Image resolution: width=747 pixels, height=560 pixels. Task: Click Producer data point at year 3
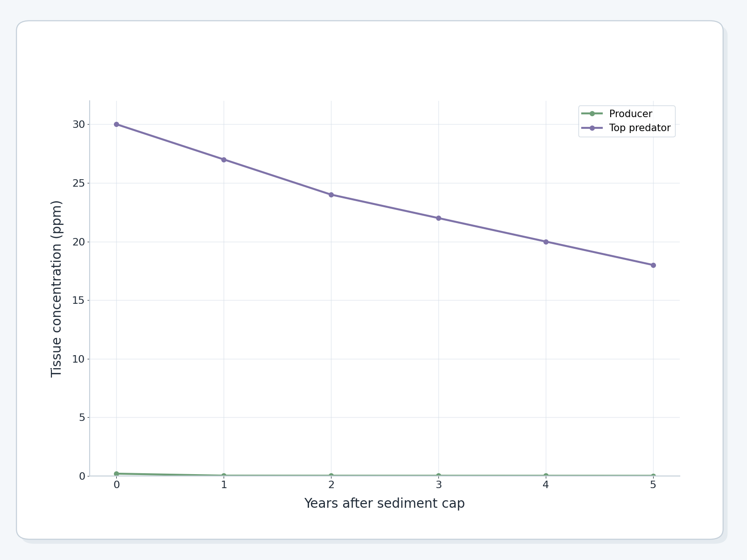[438, 476]
